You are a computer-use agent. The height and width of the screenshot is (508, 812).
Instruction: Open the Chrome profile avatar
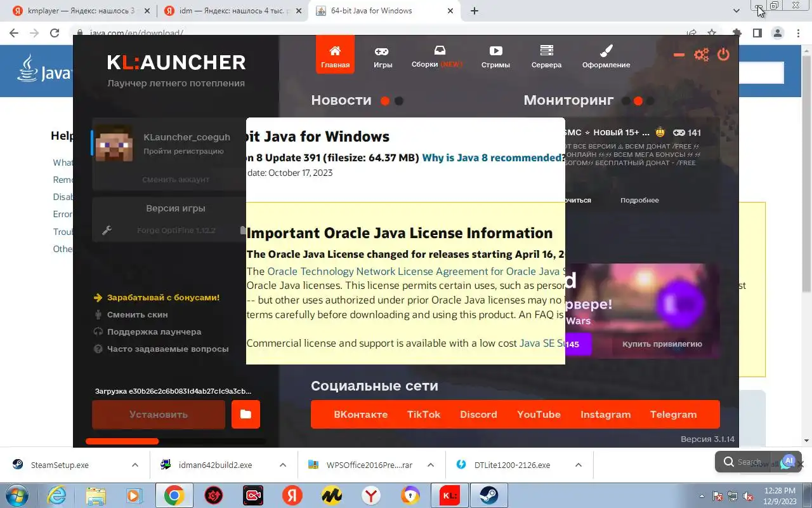coord(777,33)
